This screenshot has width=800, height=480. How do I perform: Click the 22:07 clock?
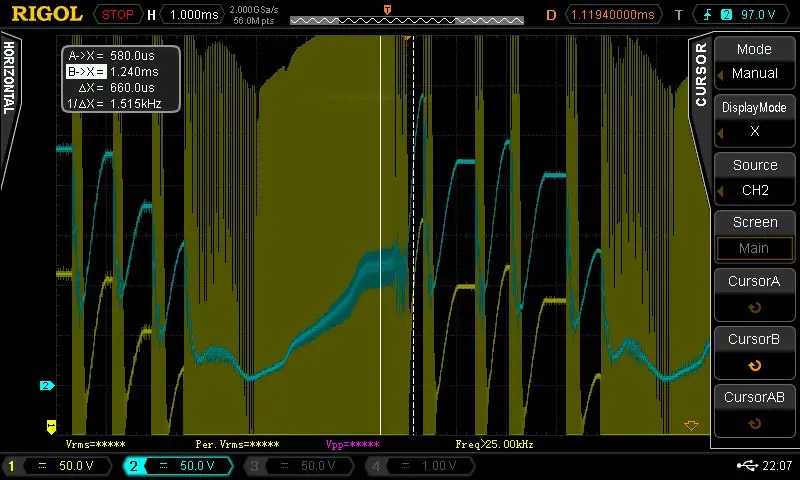tap(777, 465)
